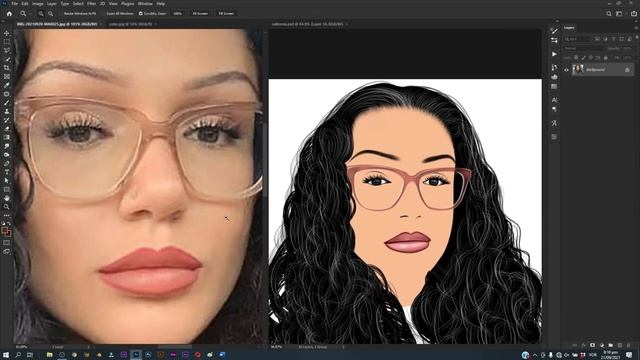Select the Magic Wand selection tool
640x360 pixels.
pos(7,59)
